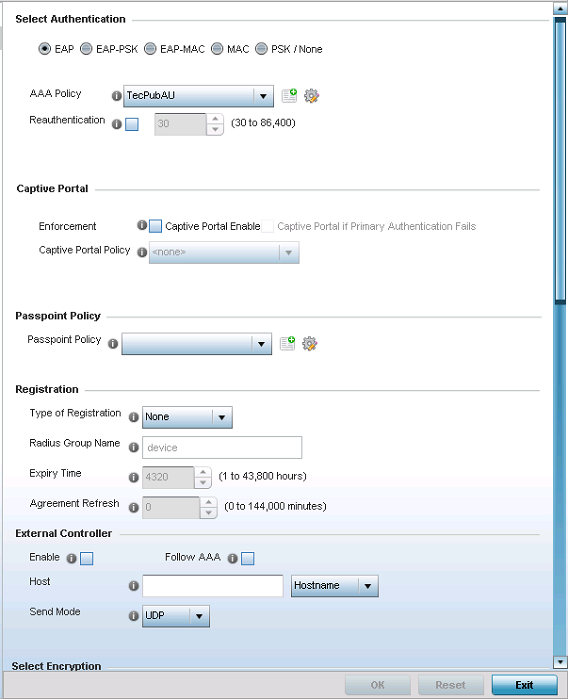
Task: Open the Hostname type dropdown
Action: point(334,586)
